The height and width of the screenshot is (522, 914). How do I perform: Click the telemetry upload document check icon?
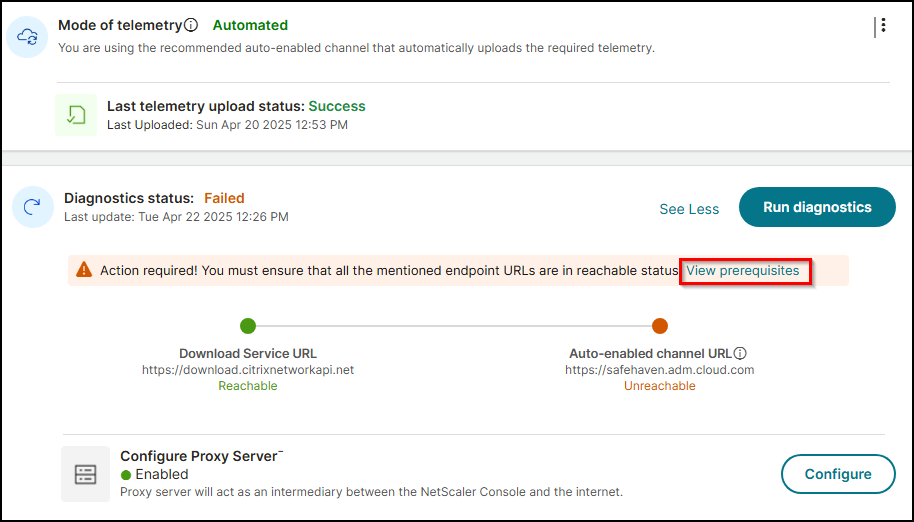[76, 115]
